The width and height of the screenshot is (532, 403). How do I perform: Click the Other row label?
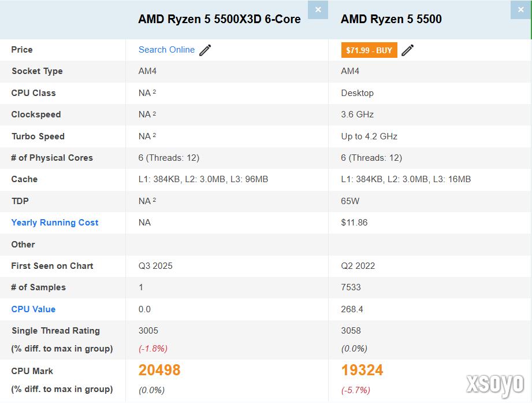coord(23,244)
